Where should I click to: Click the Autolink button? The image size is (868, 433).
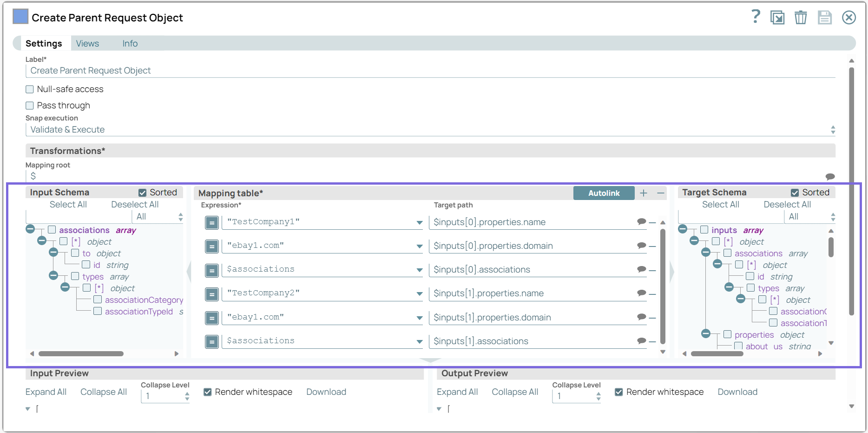point(604,193)
